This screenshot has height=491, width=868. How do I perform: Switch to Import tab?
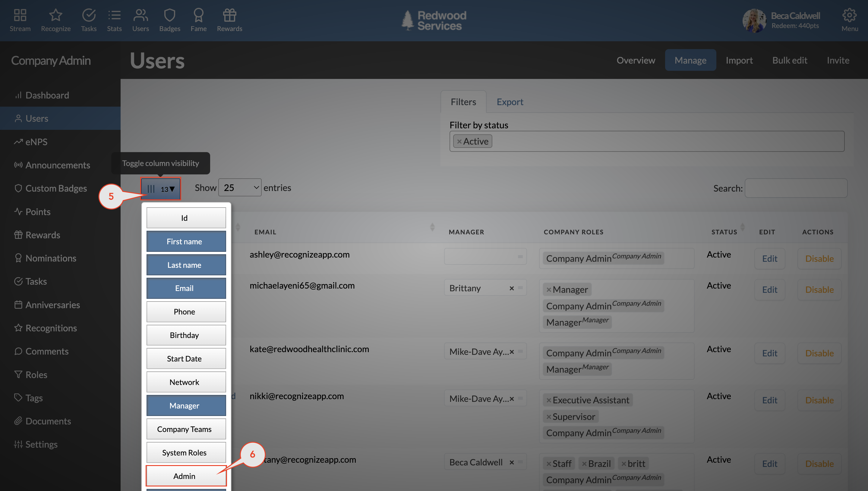[739, 60]
